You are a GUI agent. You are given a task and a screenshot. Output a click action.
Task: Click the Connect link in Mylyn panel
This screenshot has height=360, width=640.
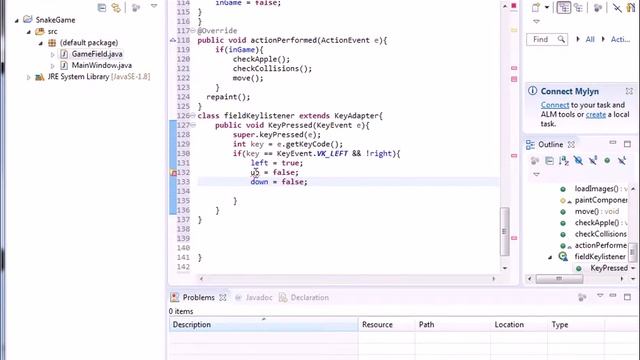555,105
